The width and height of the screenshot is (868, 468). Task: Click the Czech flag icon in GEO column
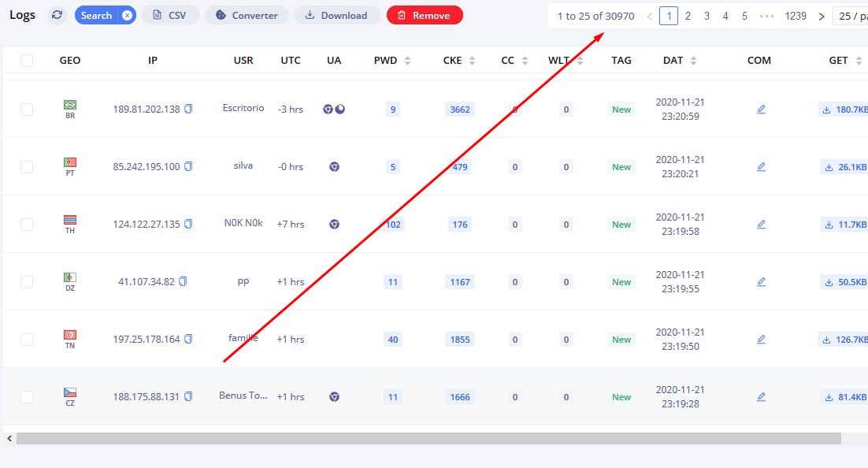tap(70, 392)
